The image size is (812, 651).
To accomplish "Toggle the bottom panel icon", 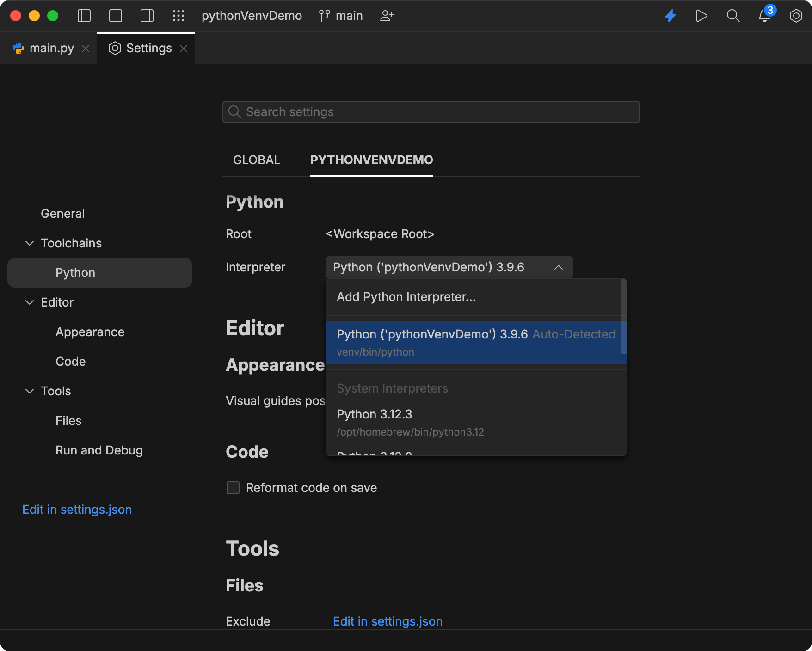I will tap(116, 16).
